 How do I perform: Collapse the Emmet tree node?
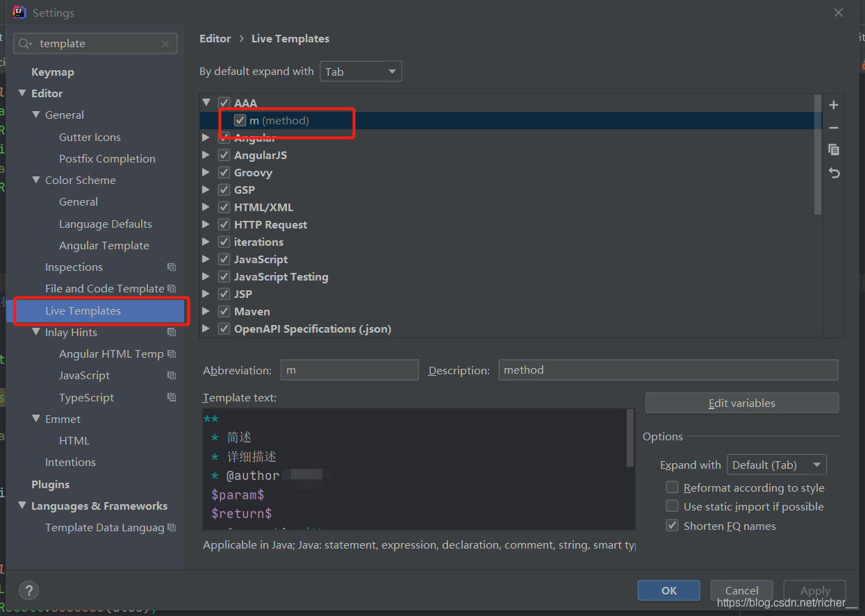36,419
